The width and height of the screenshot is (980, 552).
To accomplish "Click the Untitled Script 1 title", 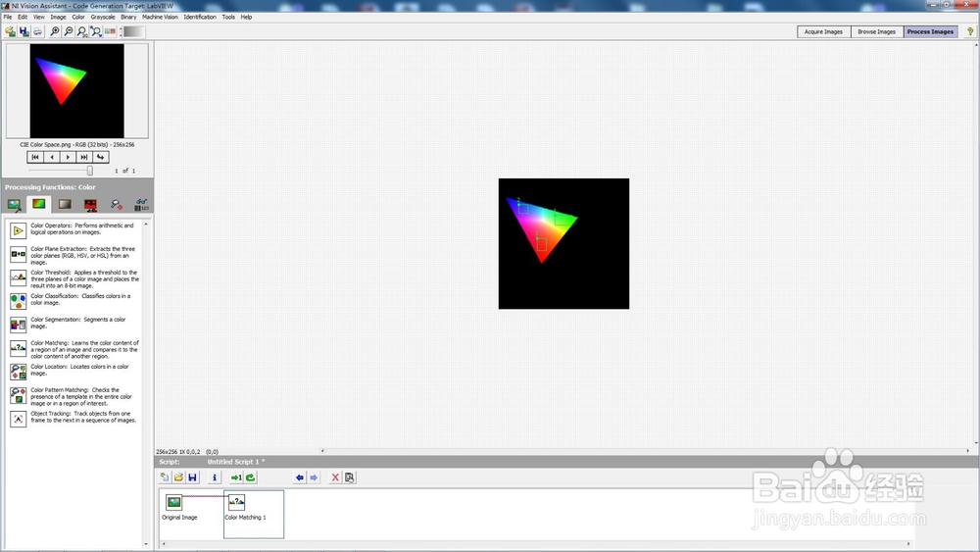I will 236,462.
